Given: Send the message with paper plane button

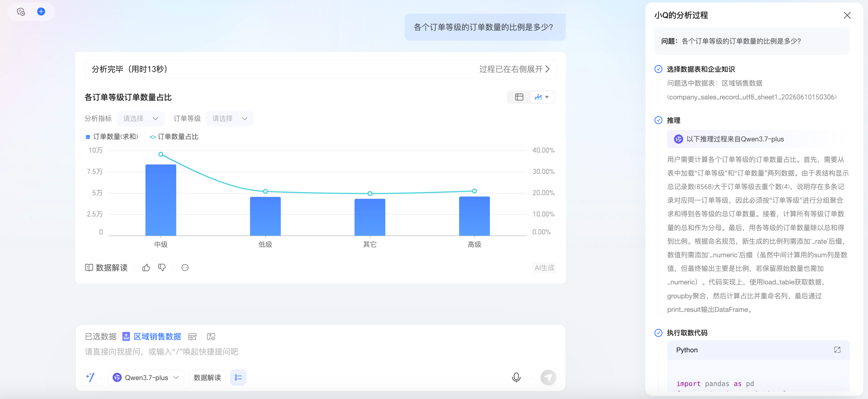Looking at the screenshot, I should click(548, 378).
